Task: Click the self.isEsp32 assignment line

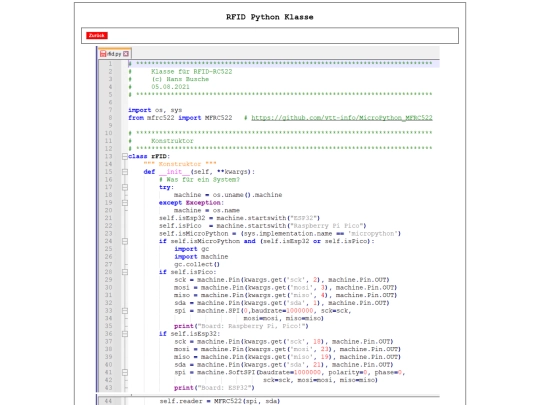Action: (239, 218)
